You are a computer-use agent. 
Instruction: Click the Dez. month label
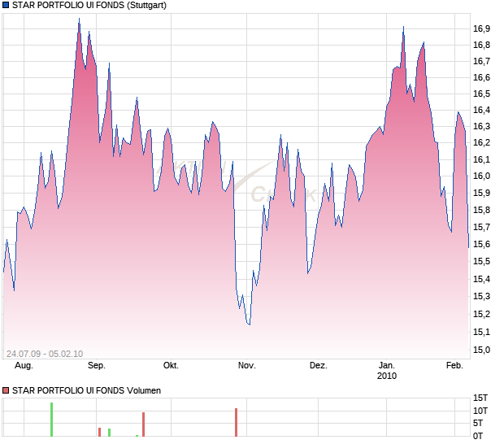[x=318, y=366]
